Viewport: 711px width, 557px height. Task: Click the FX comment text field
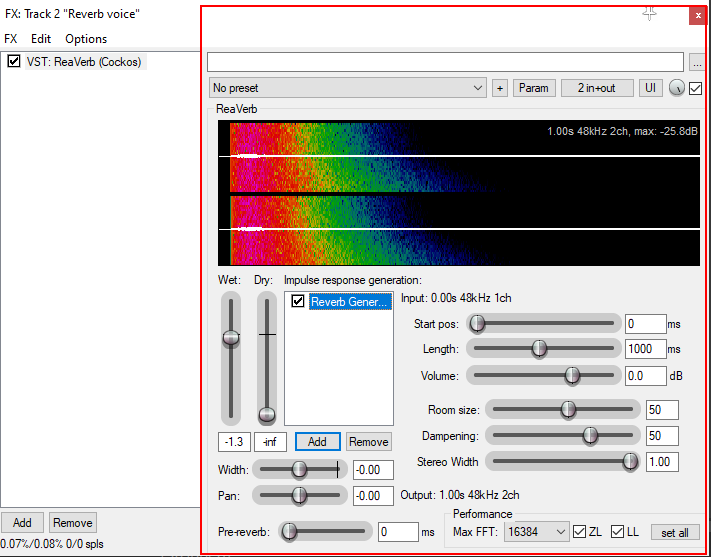coord(445,62)
